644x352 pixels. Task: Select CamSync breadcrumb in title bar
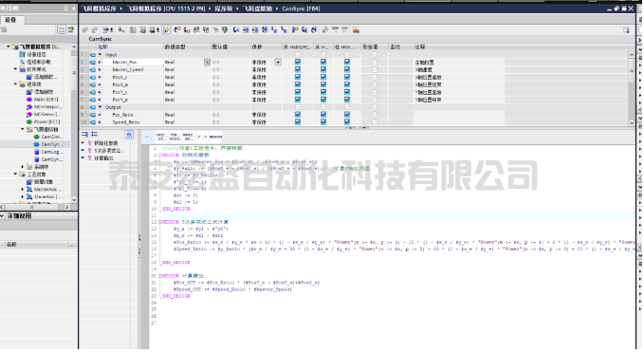point(301,9)
